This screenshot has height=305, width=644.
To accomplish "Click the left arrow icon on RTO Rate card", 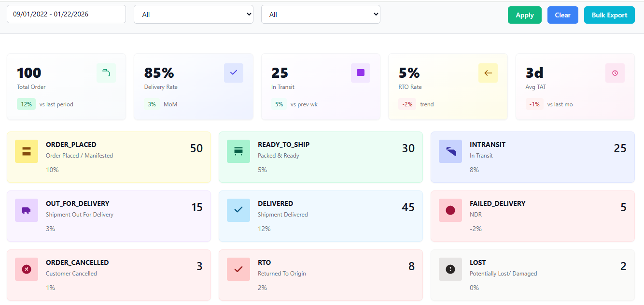I will 488,73.
